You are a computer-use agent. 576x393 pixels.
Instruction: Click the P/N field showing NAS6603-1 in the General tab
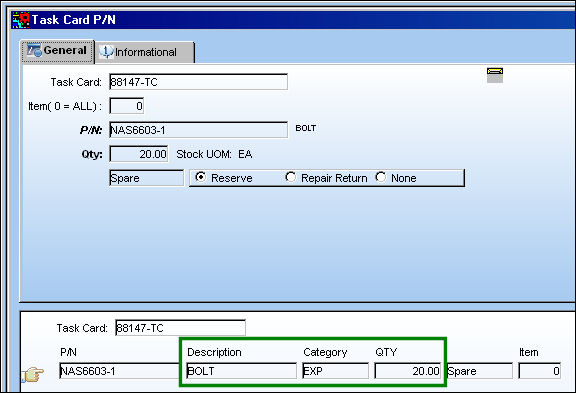pos(198,130)
